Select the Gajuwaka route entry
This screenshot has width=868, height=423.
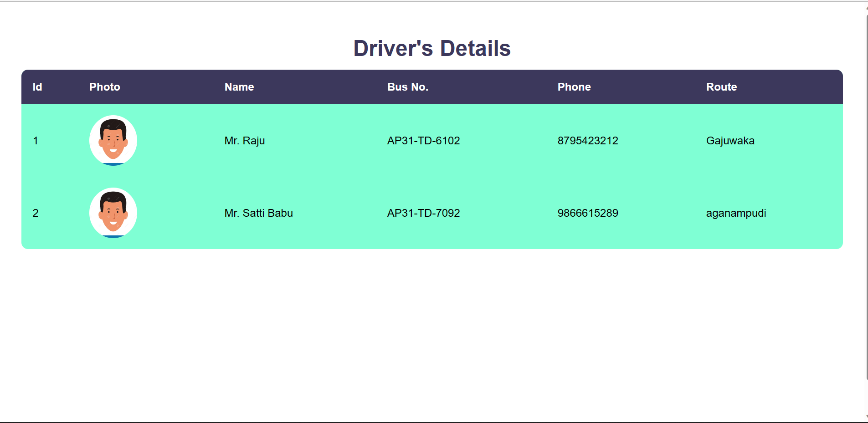730,141
